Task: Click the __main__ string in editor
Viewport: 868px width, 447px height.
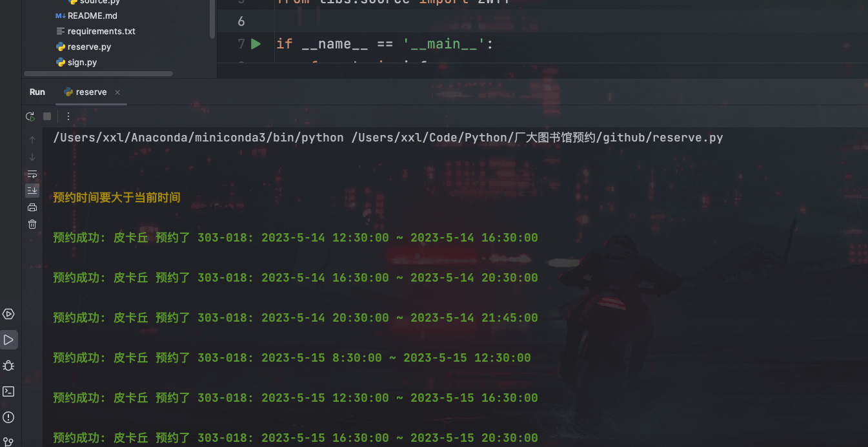Action: [444, 44]
